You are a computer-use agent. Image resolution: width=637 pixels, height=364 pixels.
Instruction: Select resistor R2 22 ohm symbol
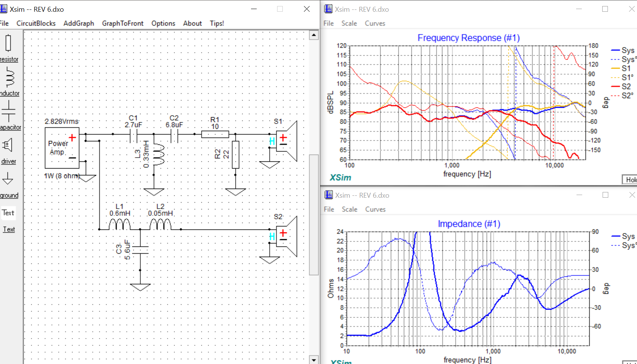(236, 155)
